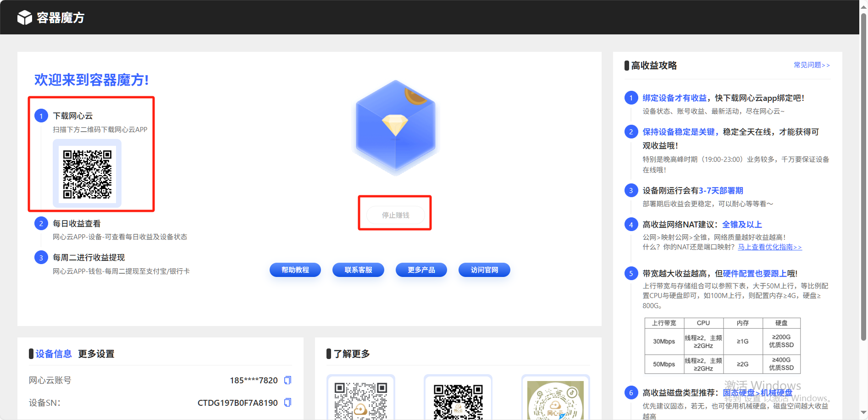Click the 了解更多 section heading

(352, 354)
